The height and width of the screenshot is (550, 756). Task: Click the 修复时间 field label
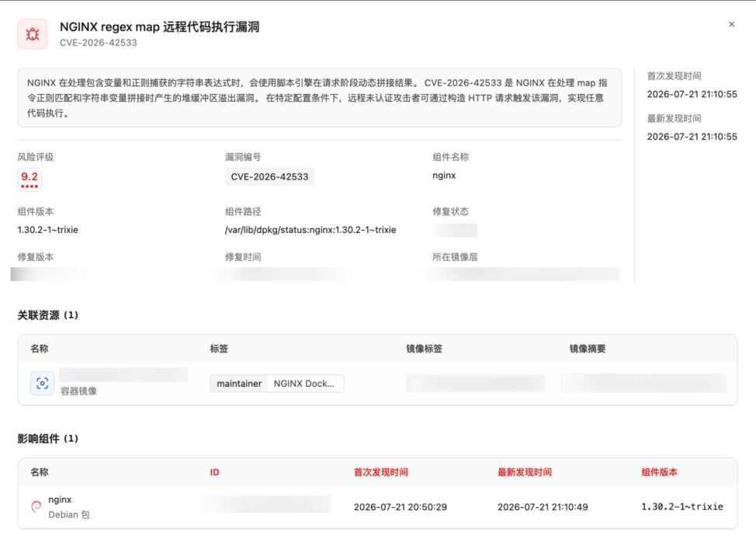point(243,257)
